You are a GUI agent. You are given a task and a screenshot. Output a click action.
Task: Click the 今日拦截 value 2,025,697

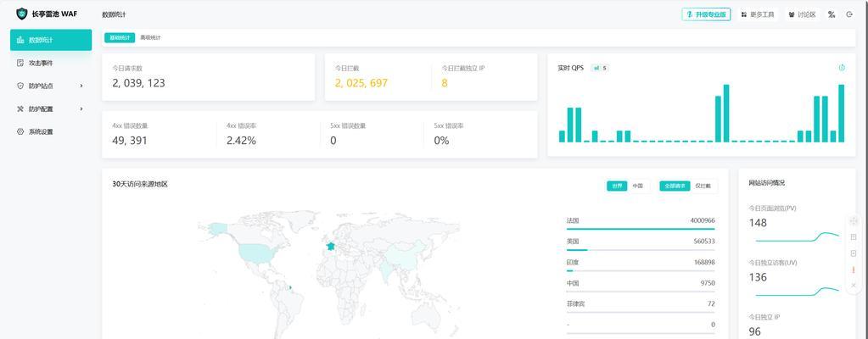[361, 83]
